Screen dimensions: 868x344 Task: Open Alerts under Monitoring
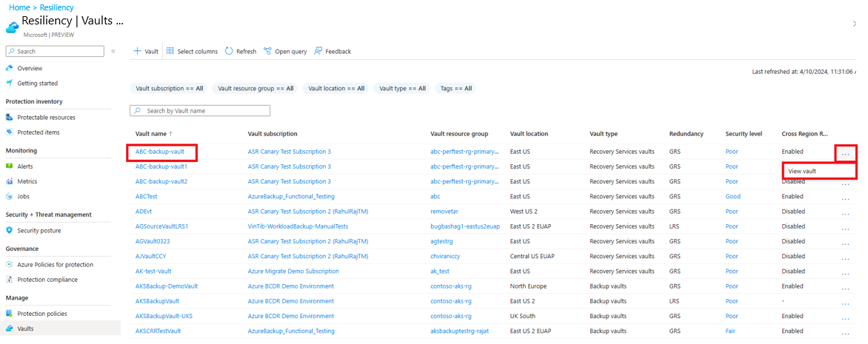pos(25,166)
